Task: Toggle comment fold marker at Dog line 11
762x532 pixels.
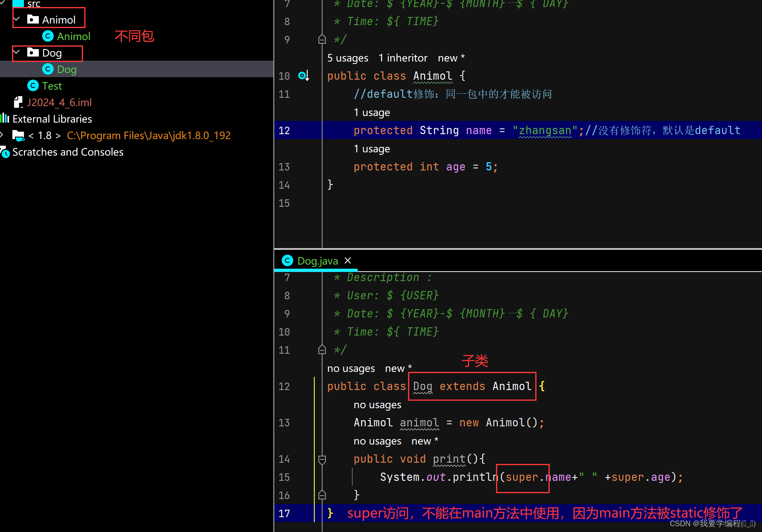Action: [322, 350]
